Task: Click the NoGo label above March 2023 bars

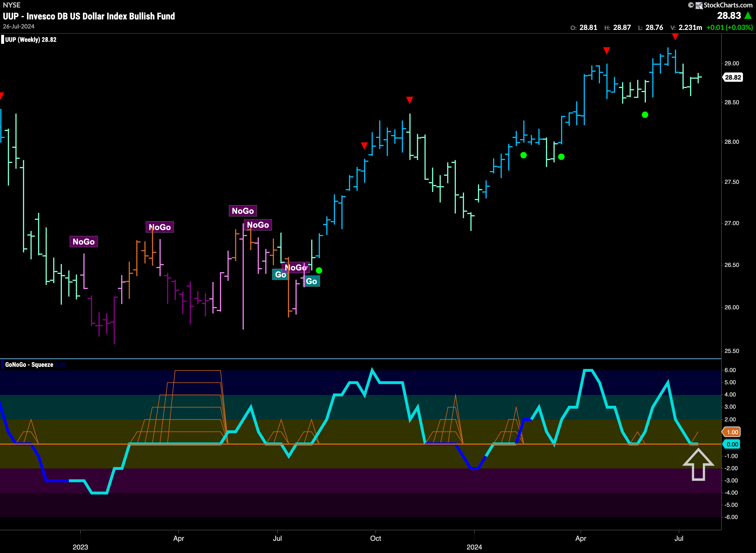Action: pyautogui.click(x=160, y=227)
